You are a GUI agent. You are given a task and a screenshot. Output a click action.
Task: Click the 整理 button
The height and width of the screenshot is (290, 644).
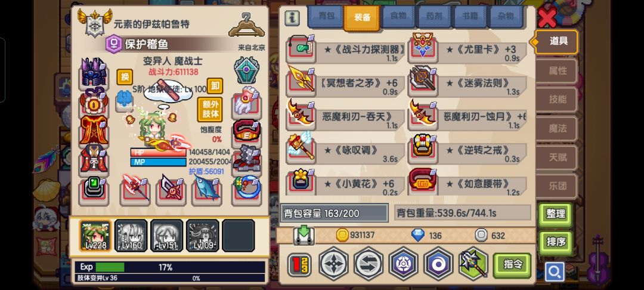(555, 214)
